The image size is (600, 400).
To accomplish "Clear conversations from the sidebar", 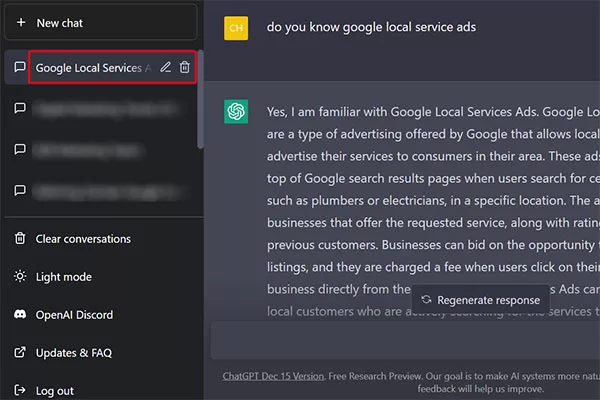I will click(83, 239).
